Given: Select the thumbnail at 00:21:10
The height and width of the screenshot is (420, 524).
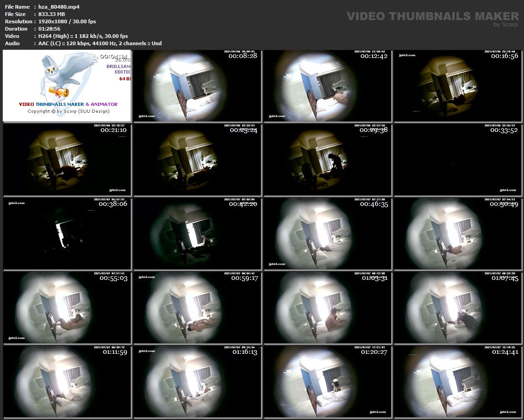Looking at the screenshot, I should coord(67,160).
